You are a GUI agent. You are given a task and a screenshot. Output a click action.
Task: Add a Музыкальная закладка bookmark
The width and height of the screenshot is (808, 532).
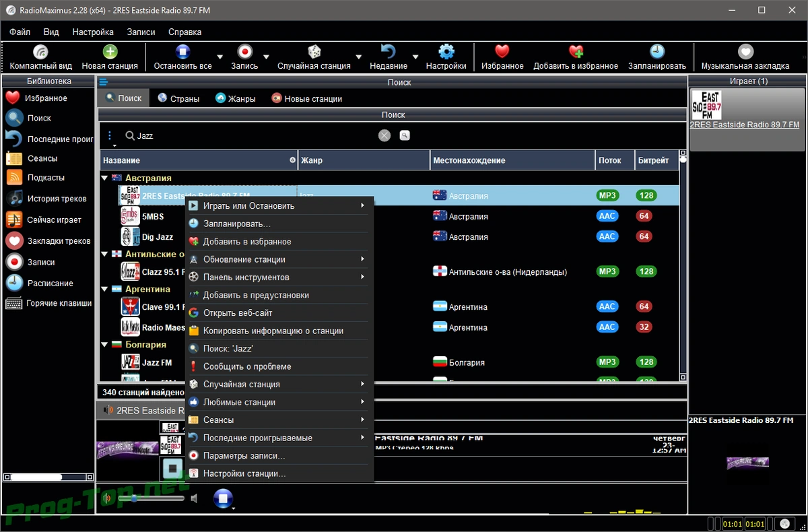click(x=745, y=57)
